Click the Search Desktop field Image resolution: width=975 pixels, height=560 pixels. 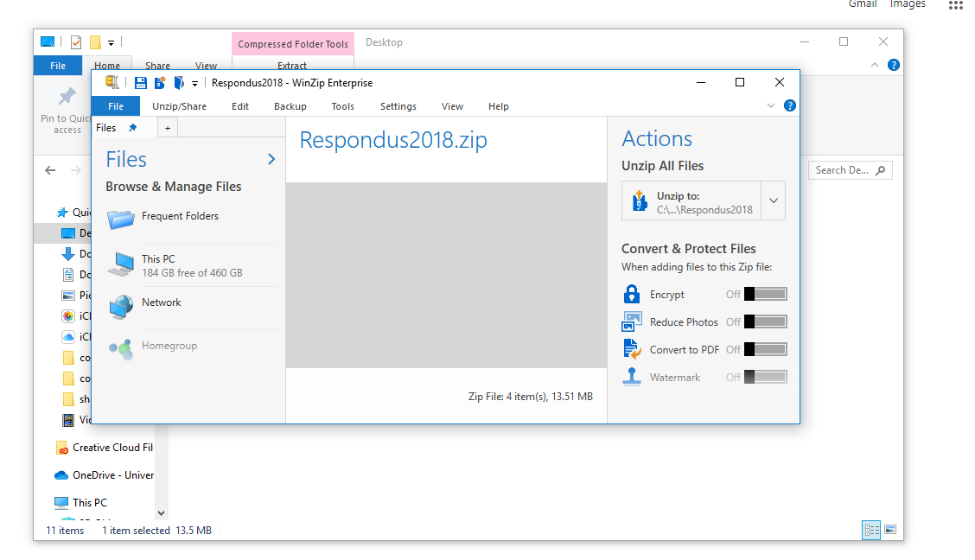tap(850, 170)
